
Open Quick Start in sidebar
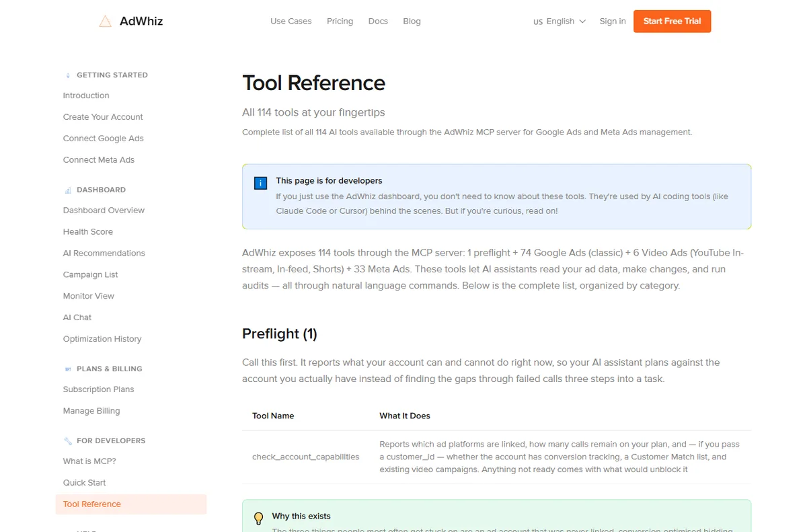(x=85, y=484)
